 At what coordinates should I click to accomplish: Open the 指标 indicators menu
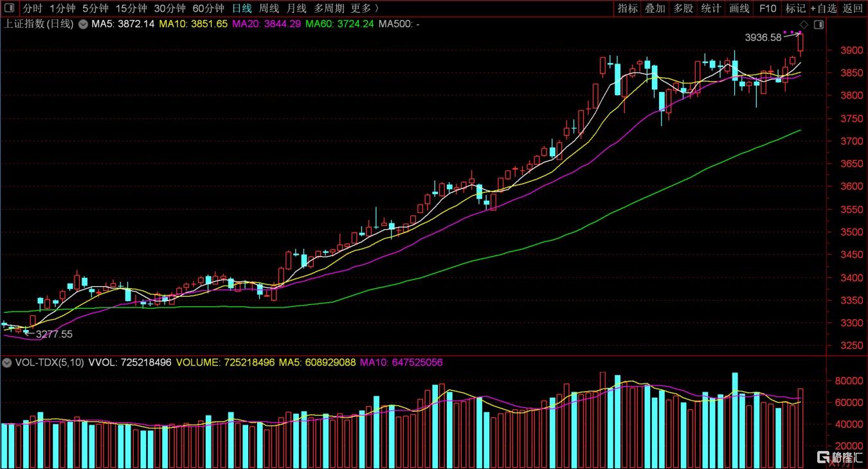[628, 8]
